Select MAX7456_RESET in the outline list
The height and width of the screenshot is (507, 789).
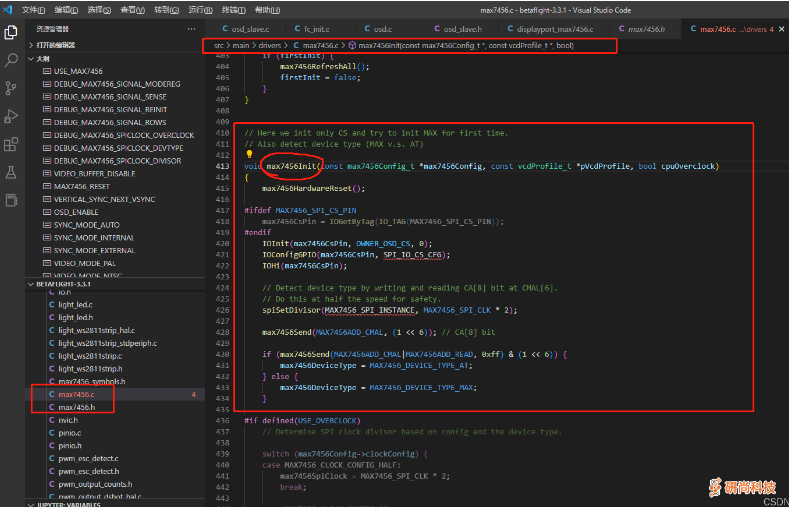(84, 186)
